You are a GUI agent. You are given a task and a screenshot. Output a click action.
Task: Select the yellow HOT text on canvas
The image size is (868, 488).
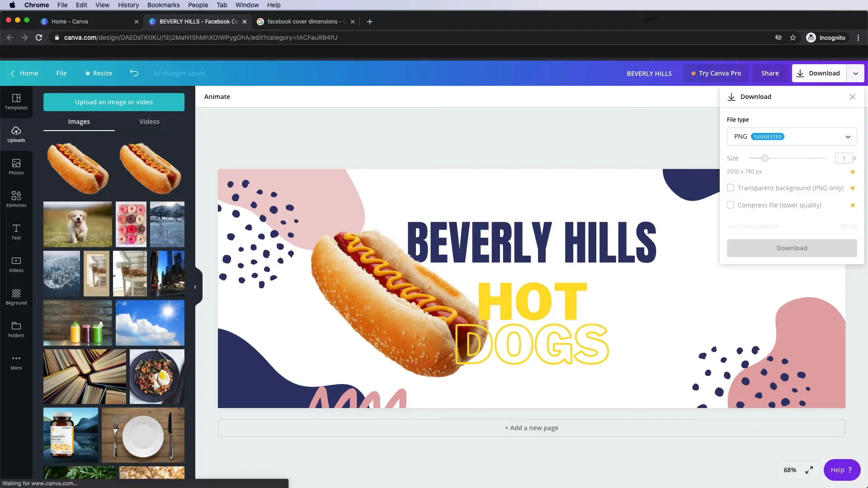(533, 301)
